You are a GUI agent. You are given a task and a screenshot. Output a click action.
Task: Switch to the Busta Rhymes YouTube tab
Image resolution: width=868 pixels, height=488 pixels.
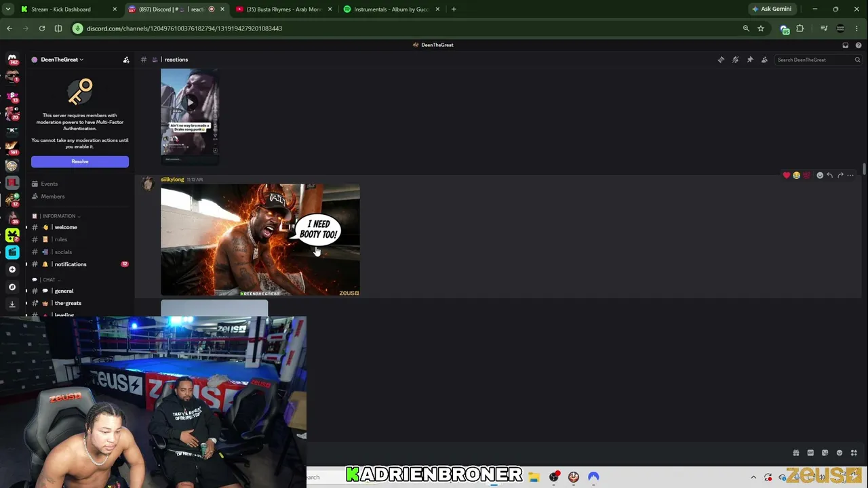282,9
